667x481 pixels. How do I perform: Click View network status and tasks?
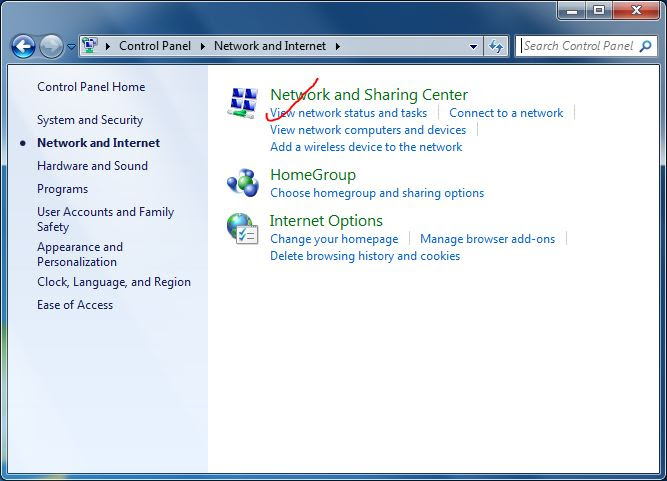click(348, 113)
